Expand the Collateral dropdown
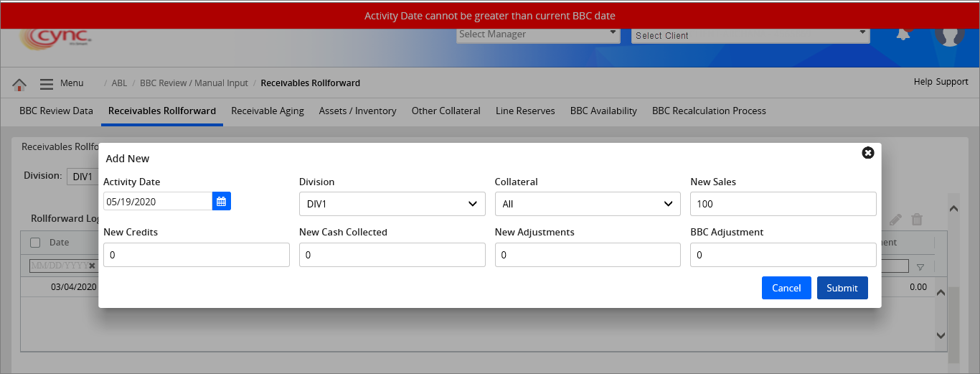The width and height of the screenshot is (980, 374). click(x=588, y=204)
